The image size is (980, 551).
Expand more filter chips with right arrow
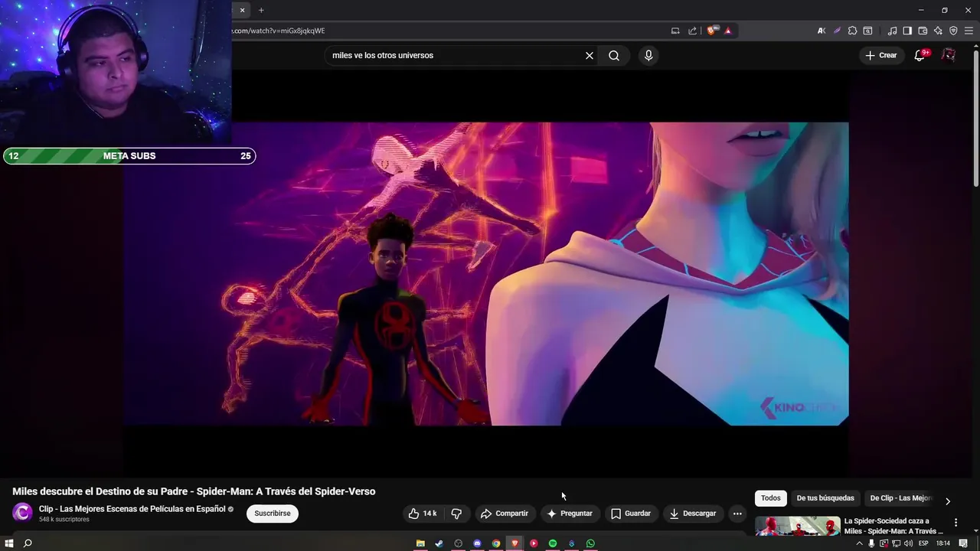pyautogui.click(x=948, y=501)
